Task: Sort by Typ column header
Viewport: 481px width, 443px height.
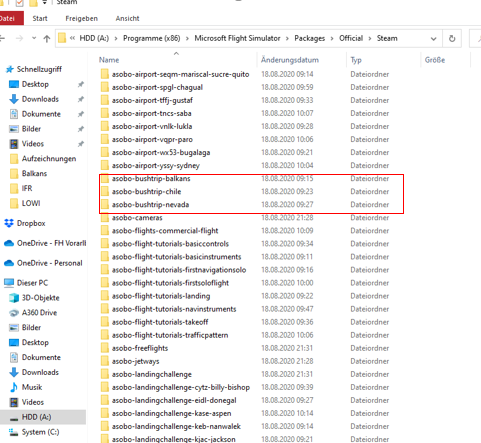Action: point(356,60)
